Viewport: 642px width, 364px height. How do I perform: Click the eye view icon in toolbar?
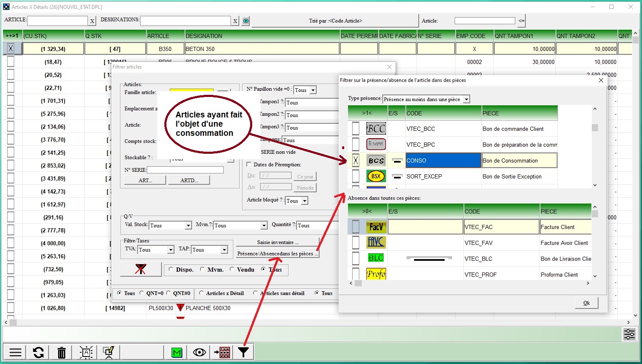pos(200,353)
